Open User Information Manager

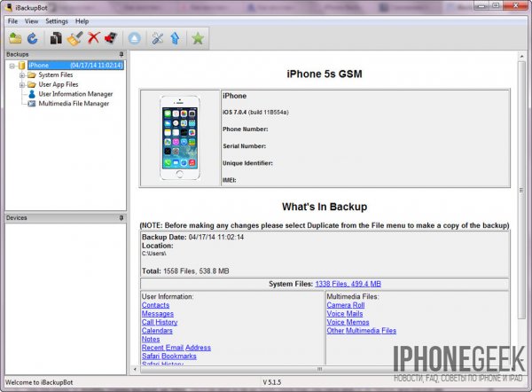pyautogui.click(x=75, y=94)
